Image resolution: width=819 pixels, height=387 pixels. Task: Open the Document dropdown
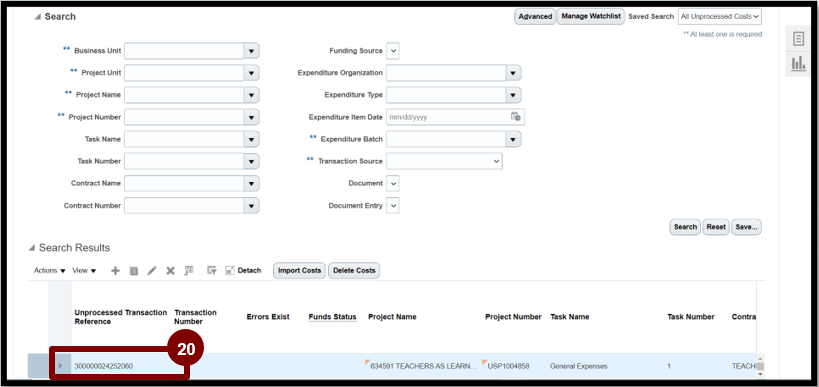(x=393, y=183)
